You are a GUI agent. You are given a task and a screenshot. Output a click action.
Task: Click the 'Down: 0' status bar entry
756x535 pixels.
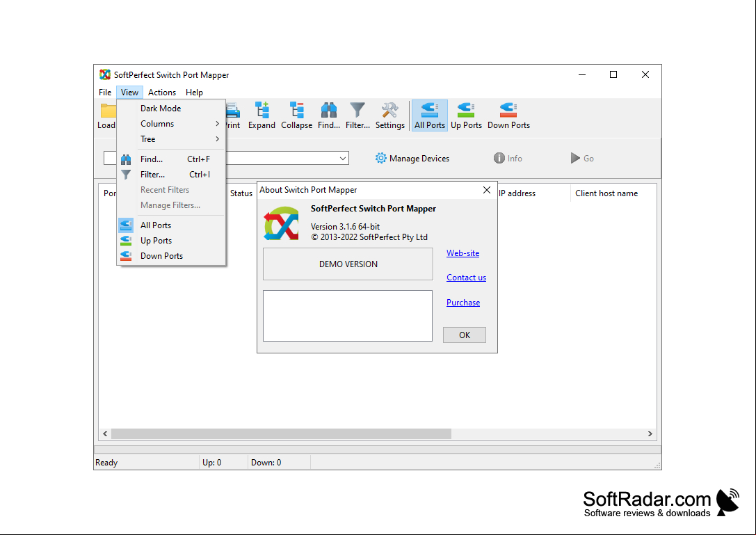(x=266, y=463)
